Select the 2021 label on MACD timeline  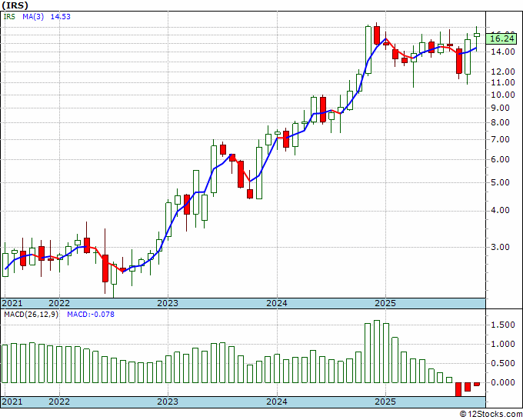12,402
